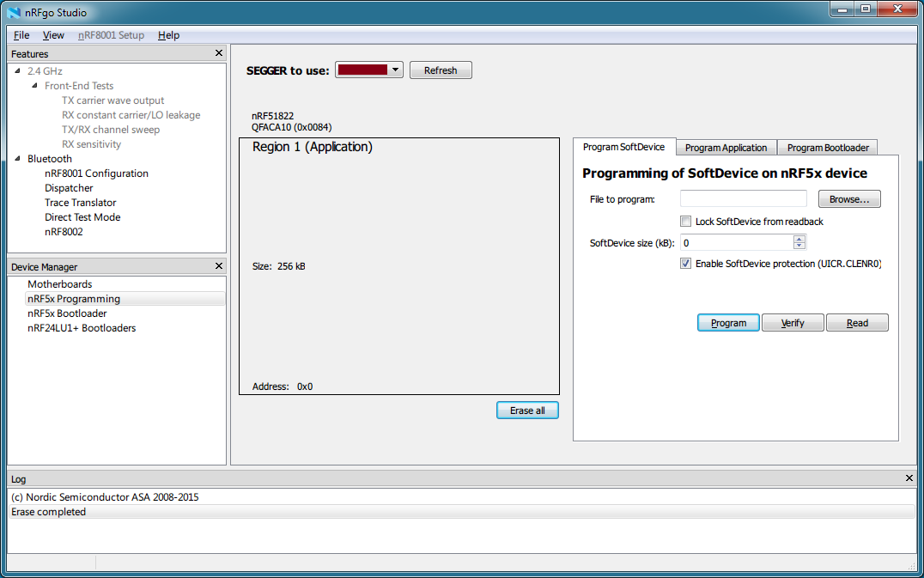This screenshot has width=924, height=578.
Task: Minimize the nRFgo Studio window
Action: tap(842, 9)
